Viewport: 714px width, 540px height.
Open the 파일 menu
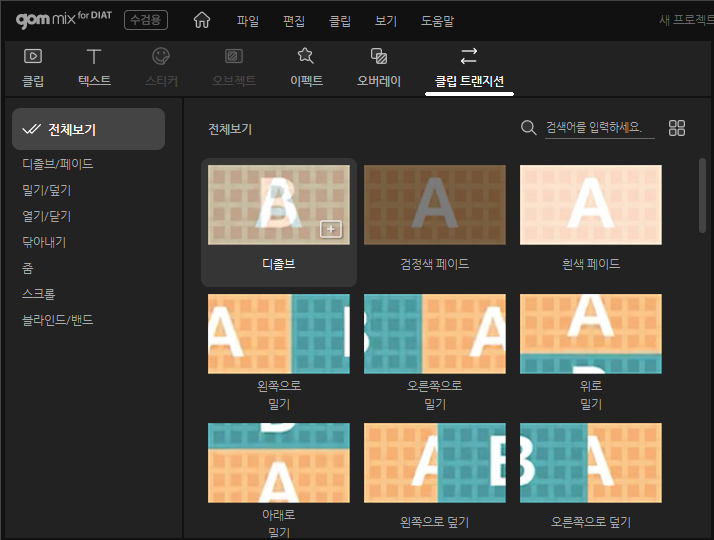coord(248,20)
